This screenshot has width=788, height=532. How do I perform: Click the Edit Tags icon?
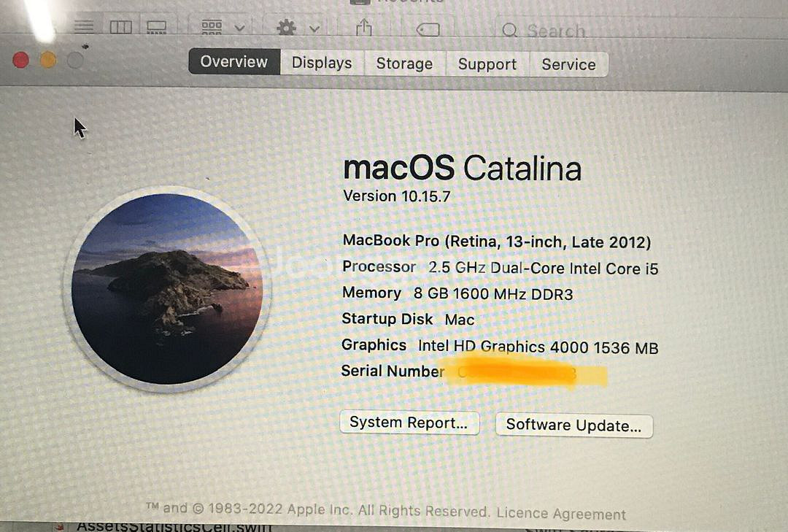[428, 30]
